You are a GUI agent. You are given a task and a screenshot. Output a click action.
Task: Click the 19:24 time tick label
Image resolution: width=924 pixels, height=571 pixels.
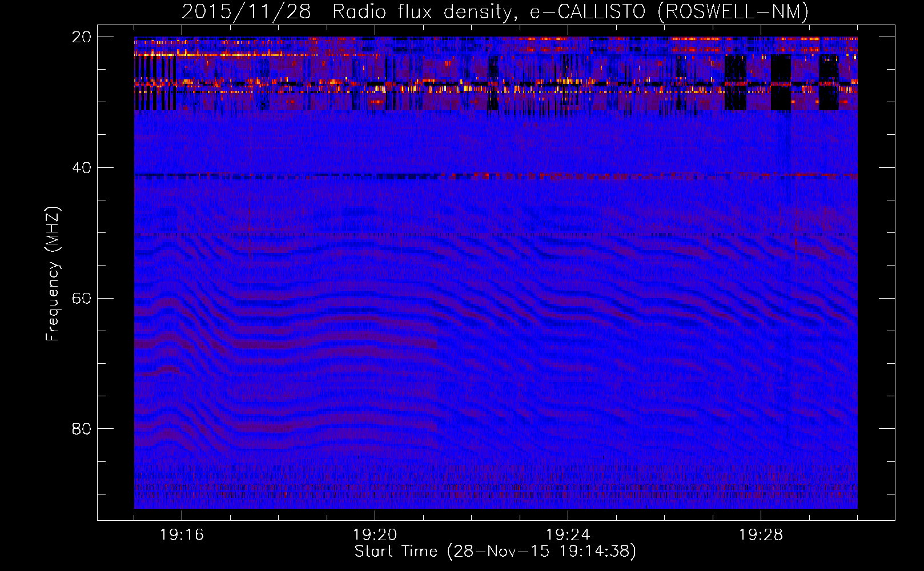(568, 535)
